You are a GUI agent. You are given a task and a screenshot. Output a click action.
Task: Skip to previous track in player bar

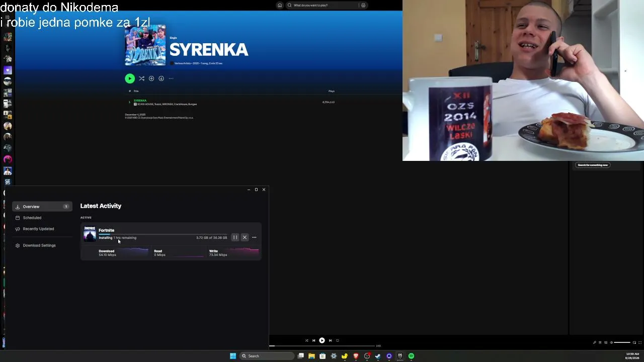(x=313, y=340)
